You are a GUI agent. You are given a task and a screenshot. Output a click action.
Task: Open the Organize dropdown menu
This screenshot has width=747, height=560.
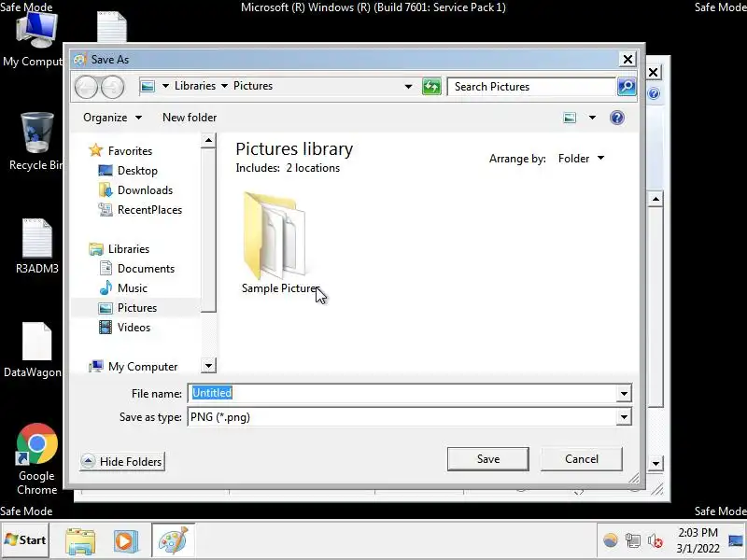point(112,118)
